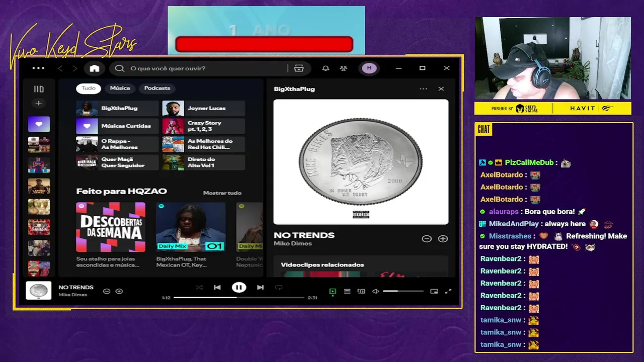Open the Joyner Lucas shortcut tile
The width and height of the screenshot is (644, 362).
coord(203,109)
